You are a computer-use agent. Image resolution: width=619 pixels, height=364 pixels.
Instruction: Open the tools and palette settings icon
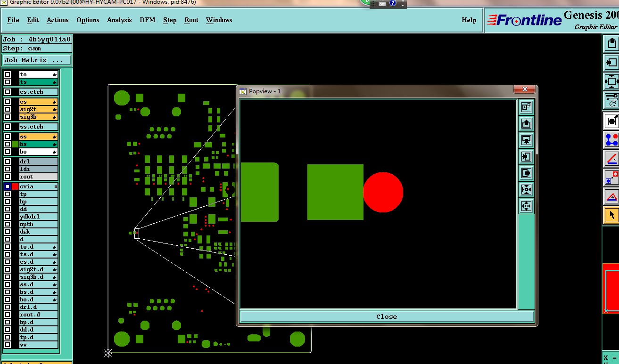(612, 99)
